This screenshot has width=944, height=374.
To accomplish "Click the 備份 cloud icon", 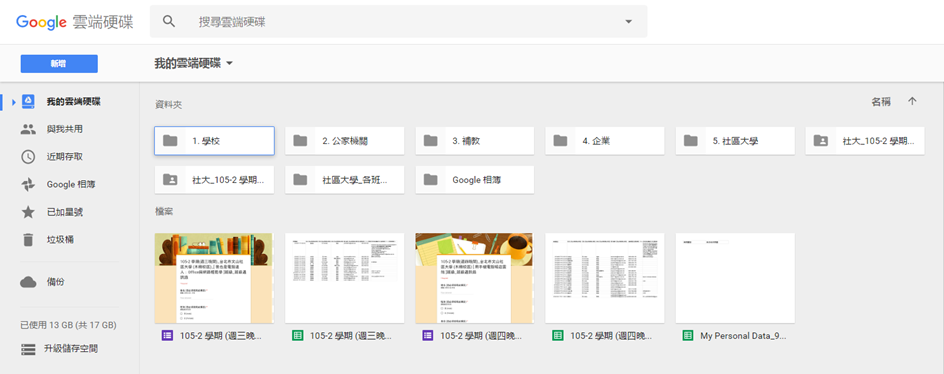I will tap(28, 282).
